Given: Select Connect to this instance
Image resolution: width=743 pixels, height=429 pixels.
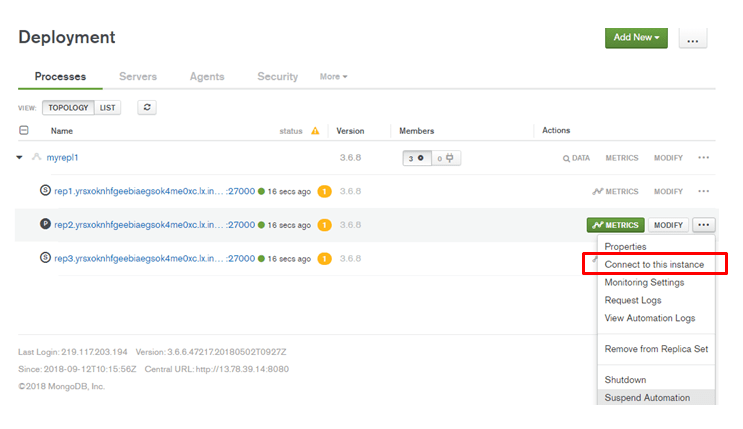Looking at the screenshot, I should [x=656, y=265].
